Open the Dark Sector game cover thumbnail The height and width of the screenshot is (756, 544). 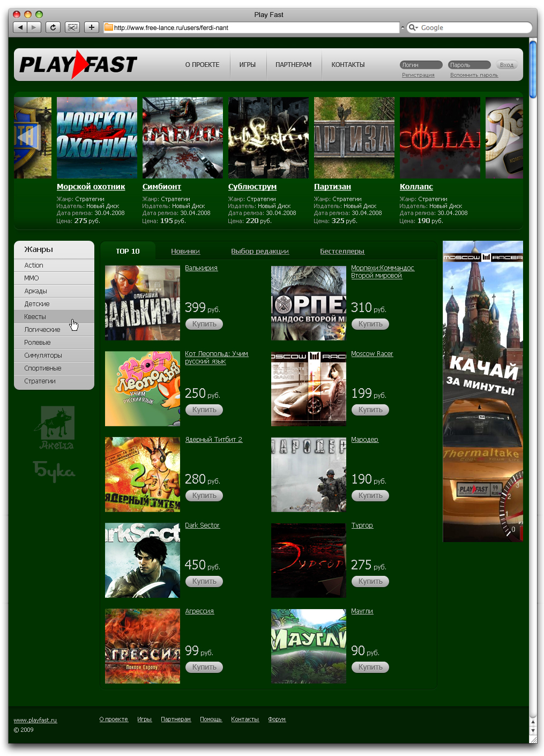[x=143, y=560]
